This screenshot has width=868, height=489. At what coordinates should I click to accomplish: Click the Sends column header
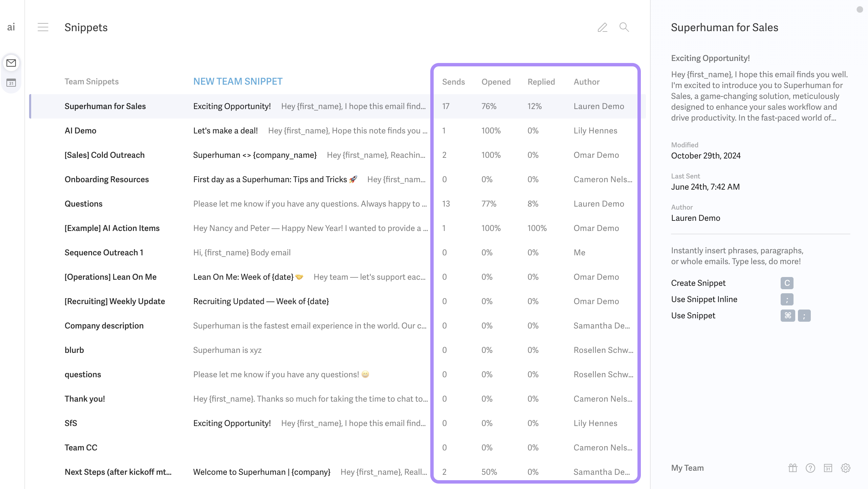[453, 82]
